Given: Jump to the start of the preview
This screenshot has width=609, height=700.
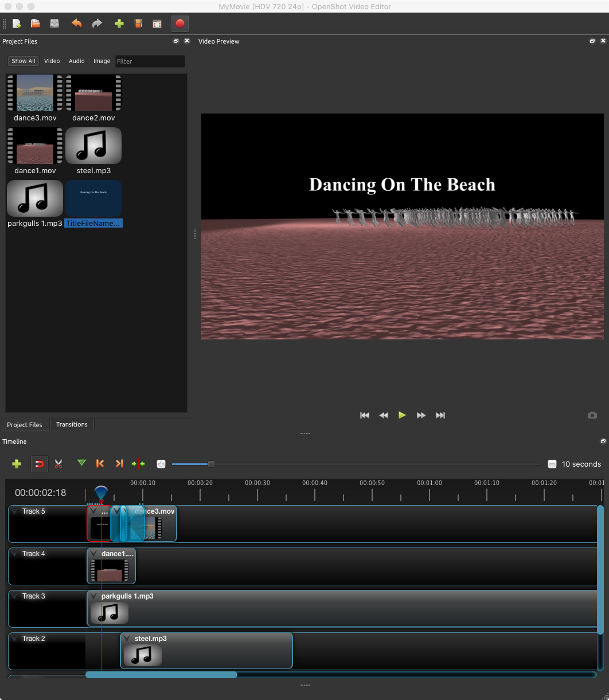Looking at the screenshot, I should tap(364, 415).
